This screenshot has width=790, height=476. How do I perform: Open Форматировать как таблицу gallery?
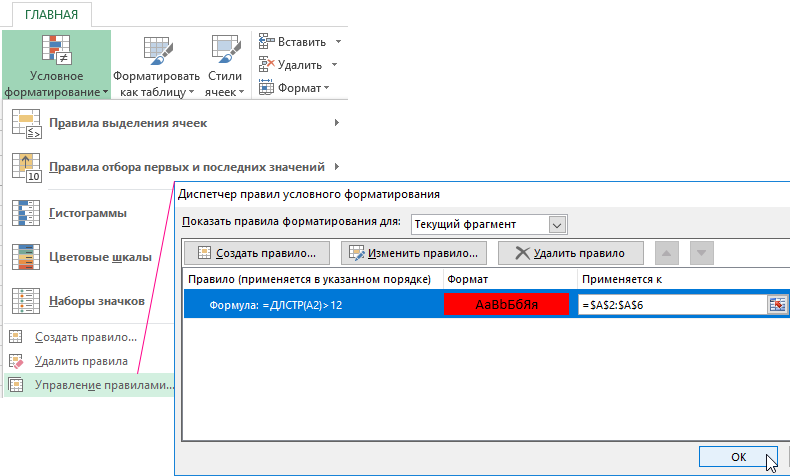pyautogui.click(x=156, y=64)
